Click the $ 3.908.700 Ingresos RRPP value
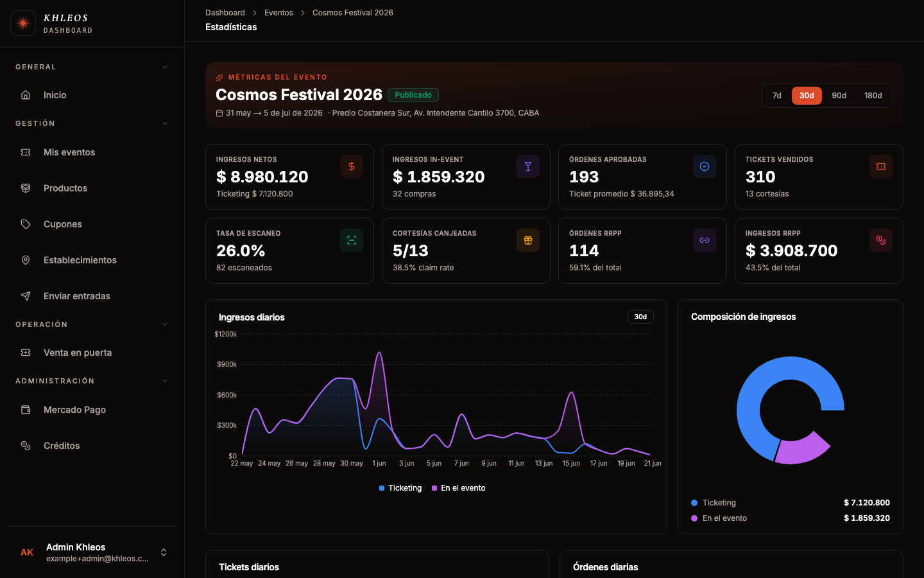Screen dimensions: 924x578 (x=792, y=250)
